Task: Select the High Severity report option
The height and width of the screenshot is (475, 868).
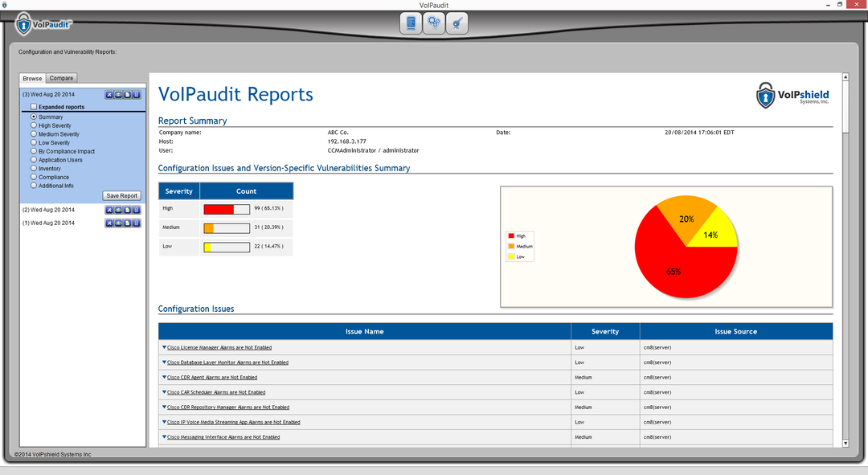Action: click(34, 125)
